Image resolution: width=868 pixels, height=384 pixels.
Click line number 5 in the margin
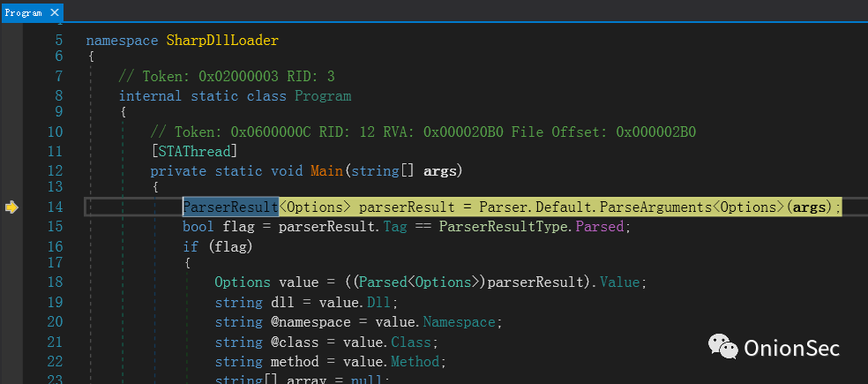[x=59, y=41]
